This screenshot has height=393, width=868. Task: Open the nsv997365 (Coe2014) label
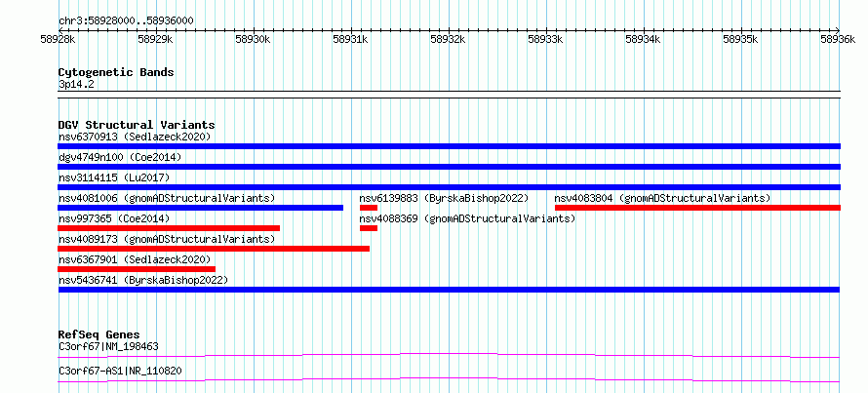pos(114,218)
